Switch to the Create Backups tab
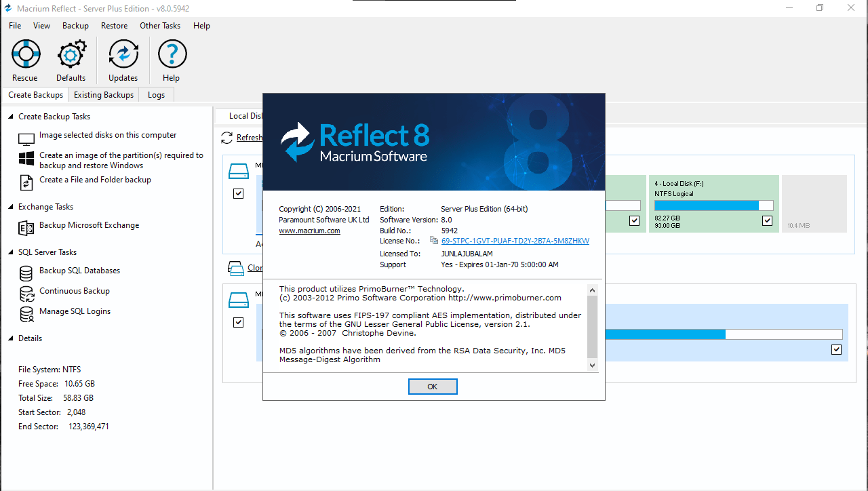The height and width of the screenshot is (491, 868). pyautogui.click(x=35, y=95)
